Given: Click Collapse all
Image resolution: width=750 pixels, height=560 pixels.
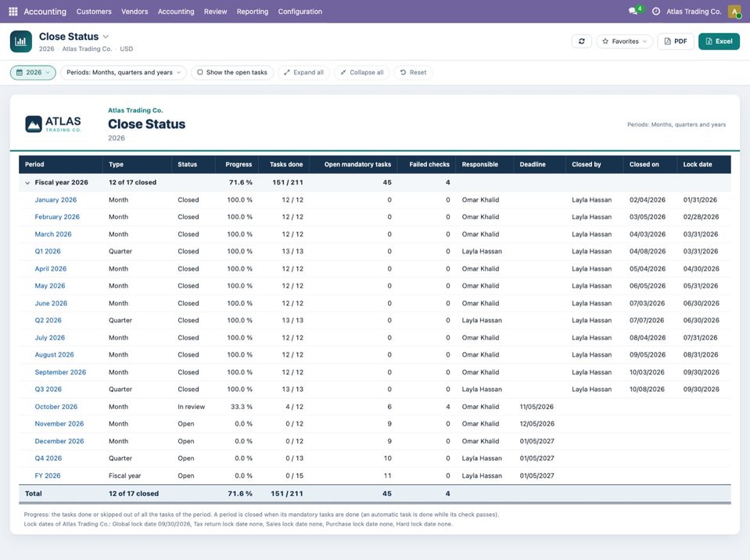Looking at the screenshot, I should coord(362,72).
